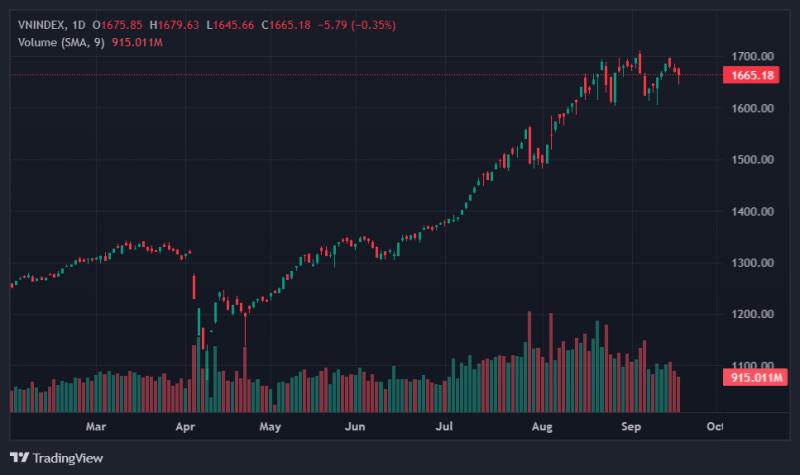Select the Aug label on time axis

(541, 426)
